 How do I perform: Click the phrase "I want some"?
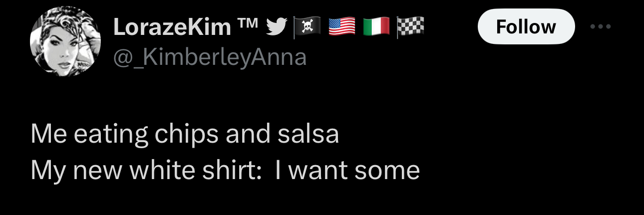(x=347, y=171)
